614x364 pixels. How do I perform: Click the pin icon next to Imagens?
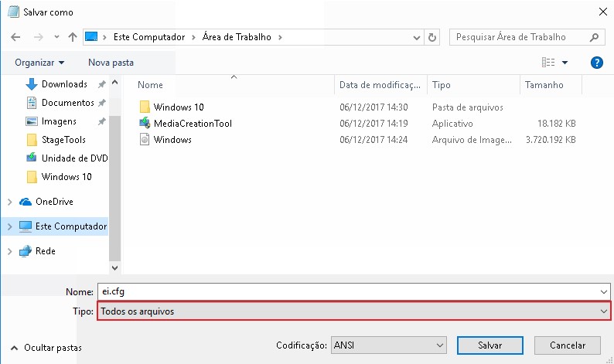tap(102, 121)
